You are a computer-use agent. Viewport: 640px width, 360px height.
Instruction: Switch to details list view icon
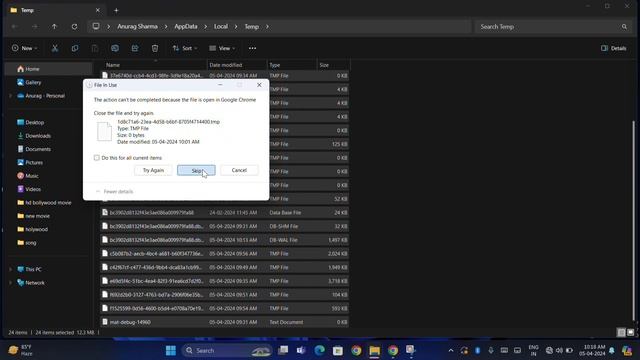click(x=621, y=332)
